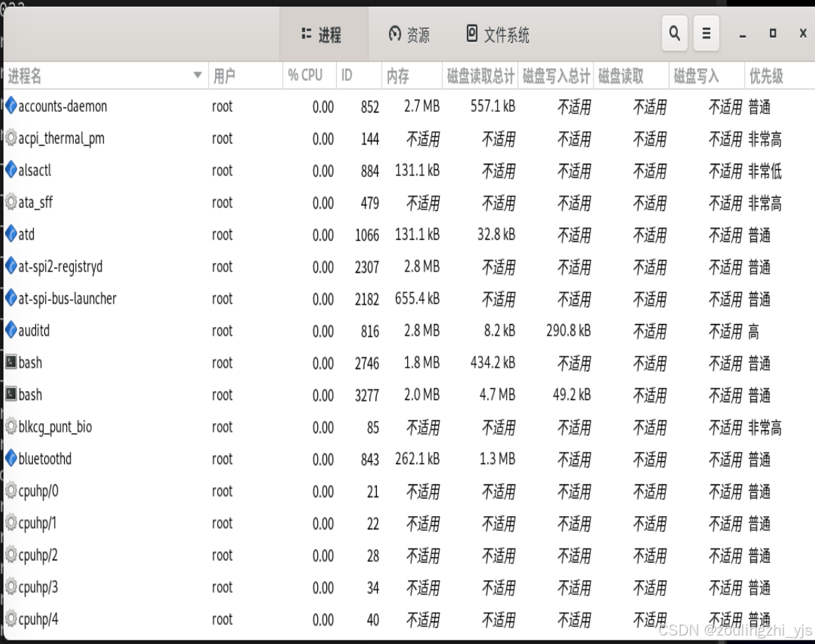Sort by ID column header
815x644 pixels.
(359, 76)
